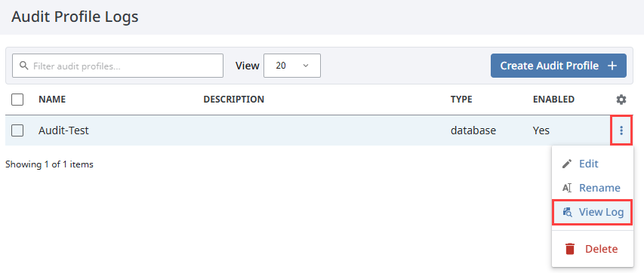The height and width of the screenshot is (273, 644).
Task: Click the Create Audit Profile button
Action: (x=558, y=66)
